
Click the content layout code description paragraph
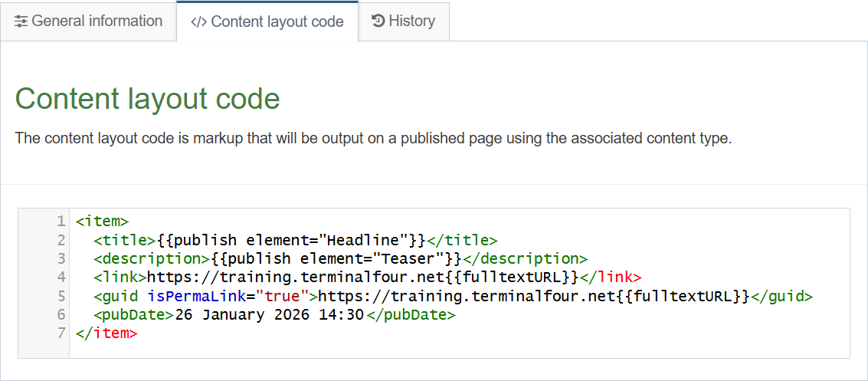[374, 139]
